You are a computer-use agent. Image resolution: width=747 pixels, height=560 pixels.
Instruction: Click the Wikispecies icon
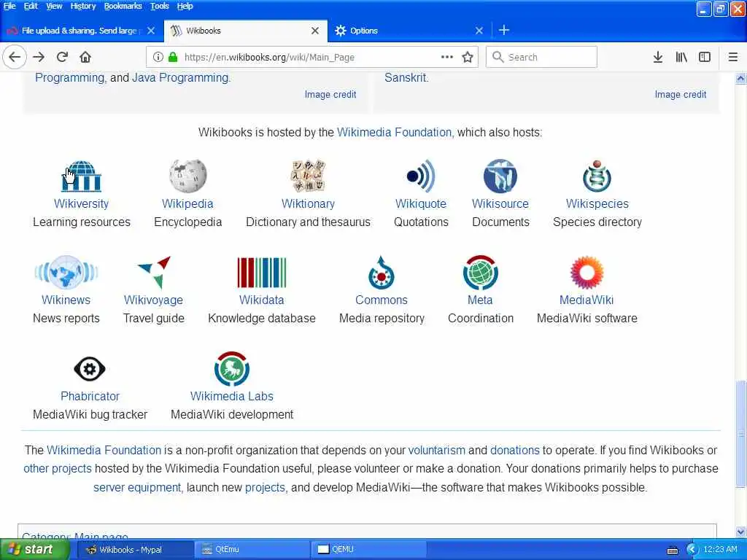pyautogui.click(x=597, y=176)
